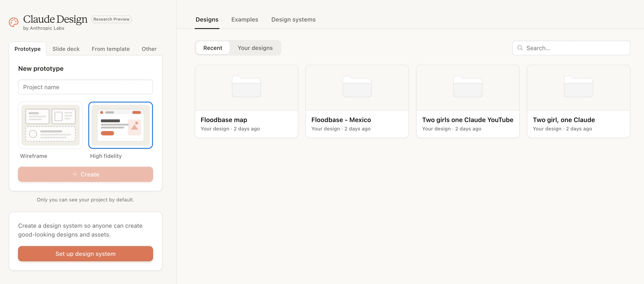The height and width of the screenshot is (284, 644).
Task: Click the Floodbase map folder icon
Action: coord(246,86)
